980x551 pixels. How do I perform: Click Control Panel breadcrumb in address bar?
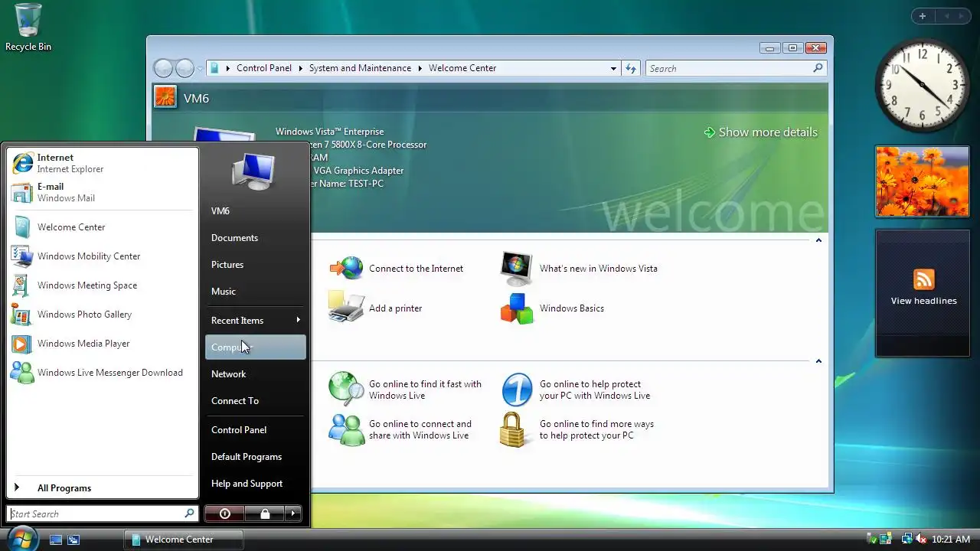pos(264,68)
